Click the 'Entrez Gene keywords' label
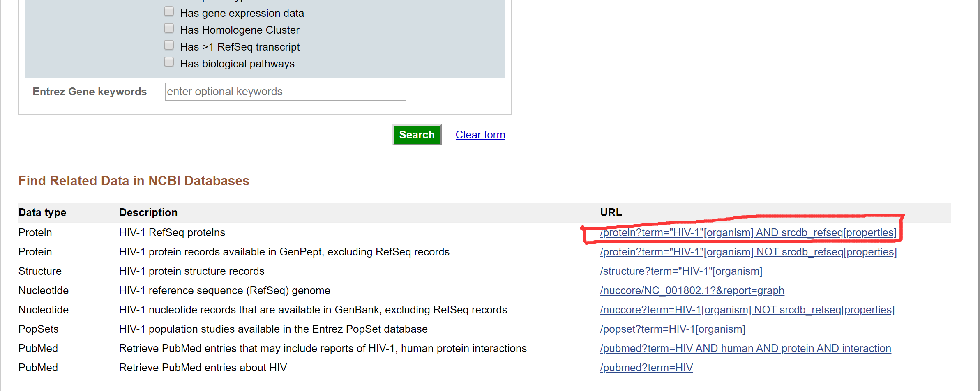 tap(90, 92)
